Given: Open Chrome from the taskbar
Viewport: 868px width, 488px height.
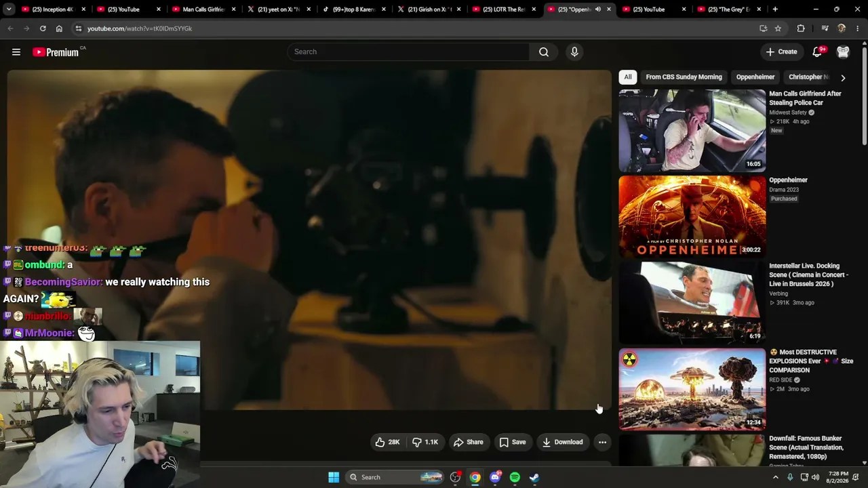Looking at the screenshot, I should 475,477.
